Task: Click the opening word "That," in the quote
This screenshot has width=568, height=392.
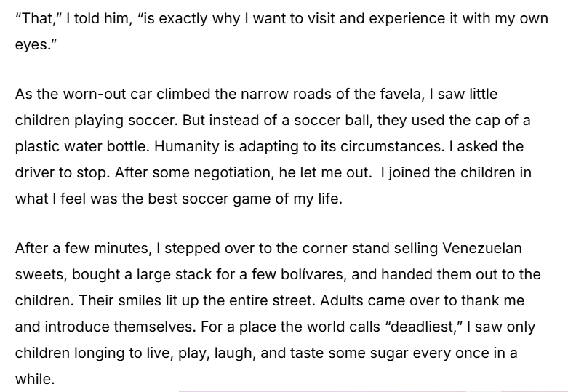Action: 36,17
